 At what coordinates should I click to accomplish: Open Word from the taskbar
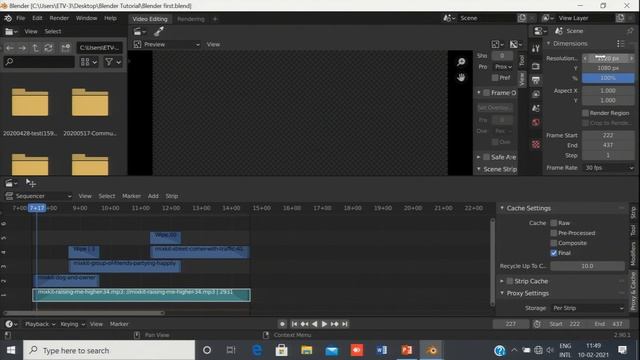(x=382, y=350)
